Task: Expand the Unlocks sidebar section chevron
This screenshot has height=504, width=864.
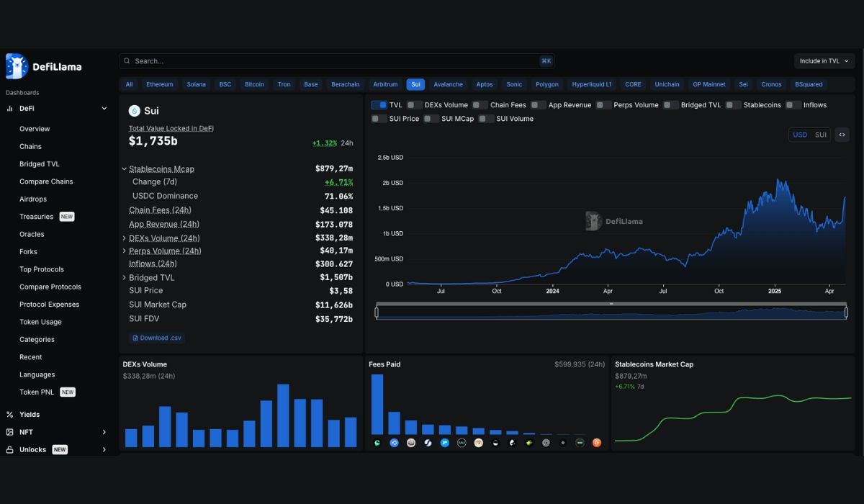Action: tap(104, 450)
